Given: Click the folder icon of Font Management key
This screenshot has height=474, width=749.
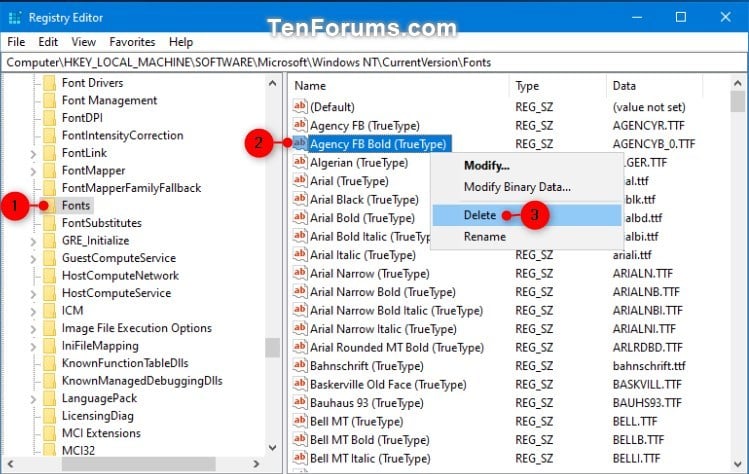Looking at the screenshot, I should [x=49, y=100].
